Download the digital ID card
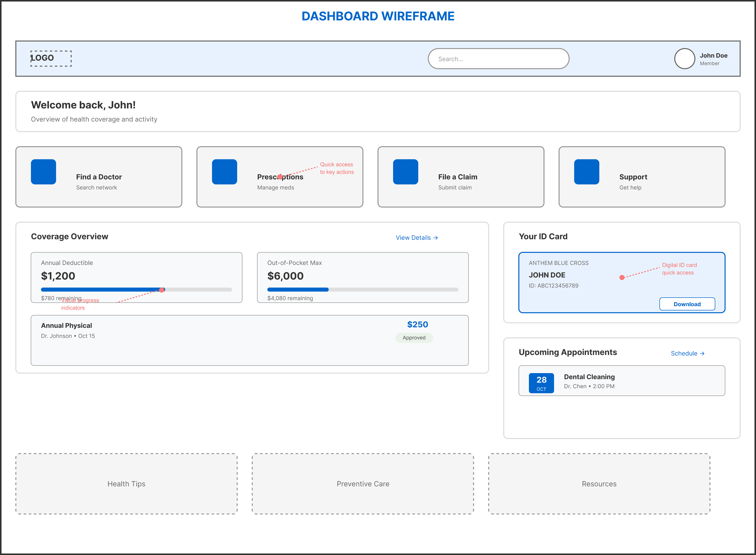Screen dimensions: 756x555 (x=687, y=304)
